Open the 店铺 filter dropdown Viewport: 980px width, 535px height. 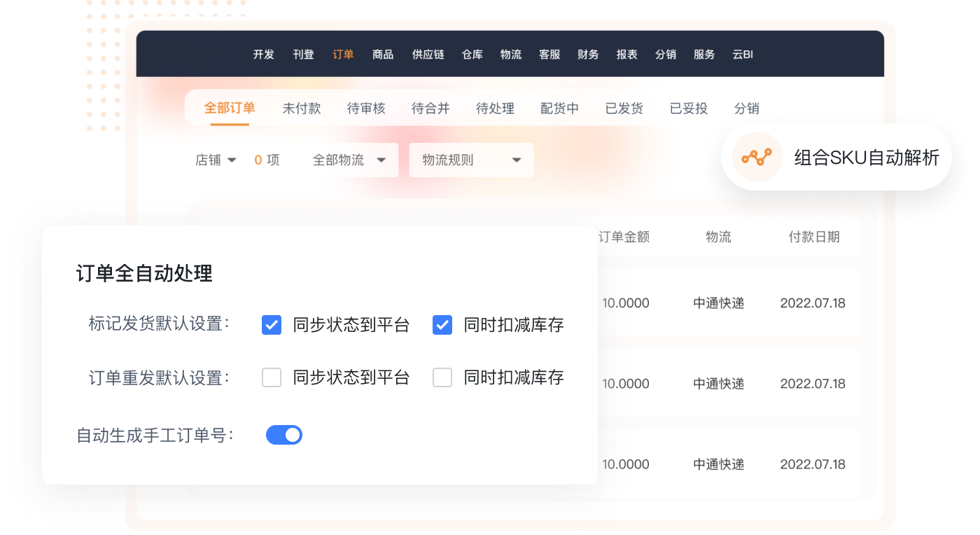(216, 160)
